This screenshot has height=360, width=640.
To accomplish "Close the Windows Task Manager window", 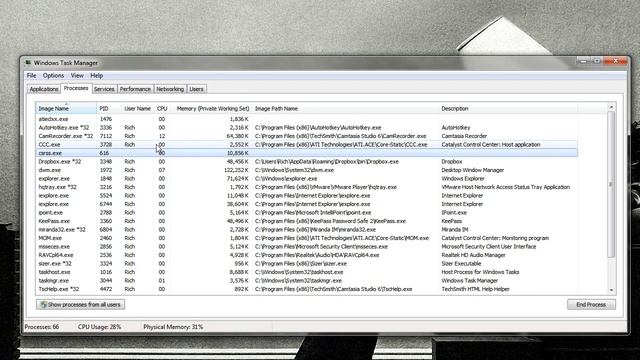I will pyautogui.click(x=616, y=61).
